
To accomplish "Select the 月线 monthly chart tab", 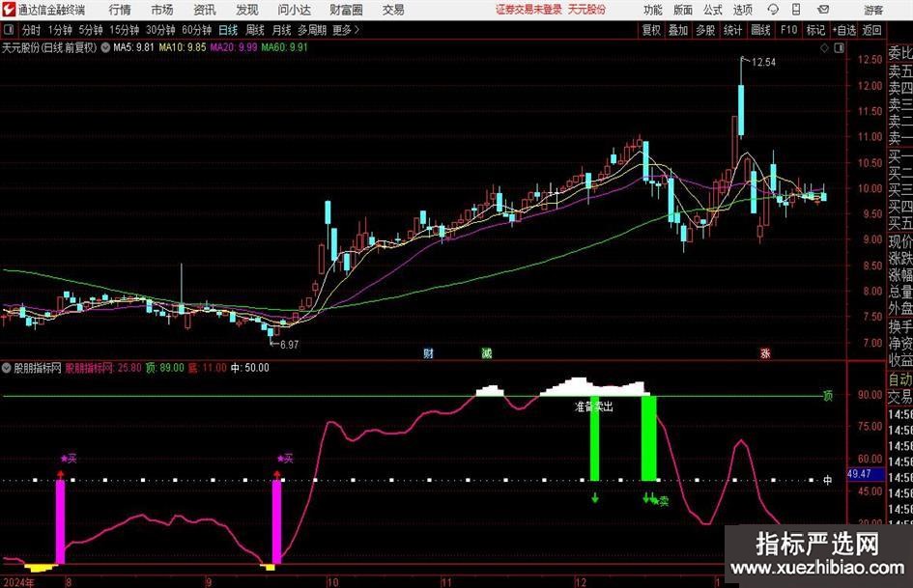I will point(281,30).
